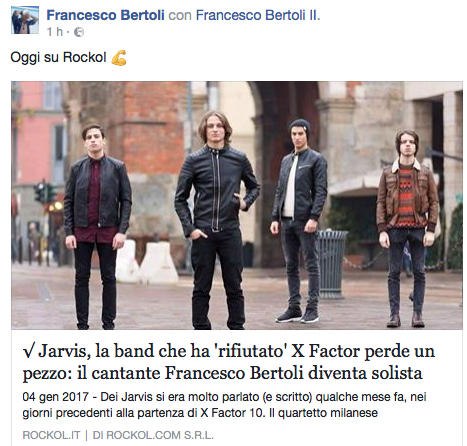Open the Jarvis band photo preview

[237, 205]
